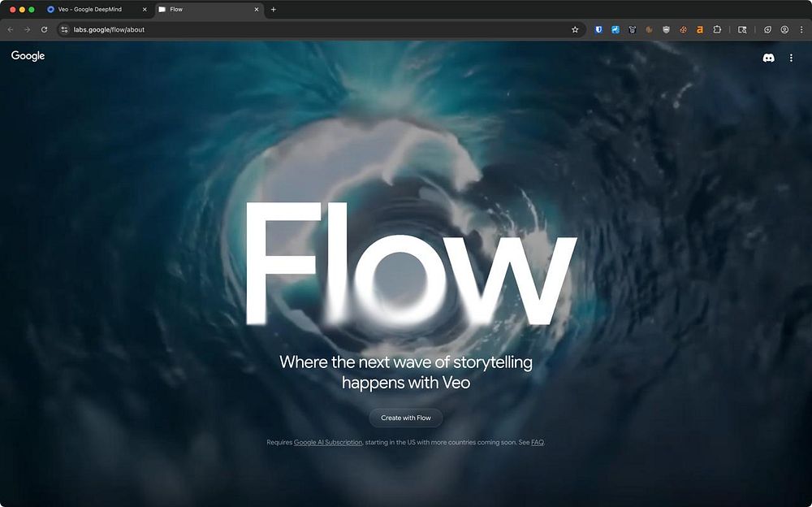Bookmark this page with the star icon
Image resolution: width=812 pixels, height=507 pixels.
575,29
